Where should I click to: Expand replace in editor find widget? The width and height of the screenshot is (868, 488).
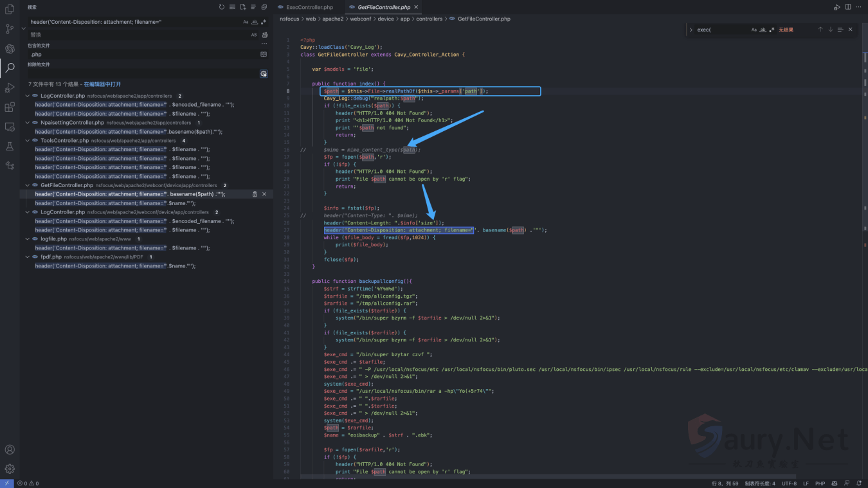pos(691,30)
